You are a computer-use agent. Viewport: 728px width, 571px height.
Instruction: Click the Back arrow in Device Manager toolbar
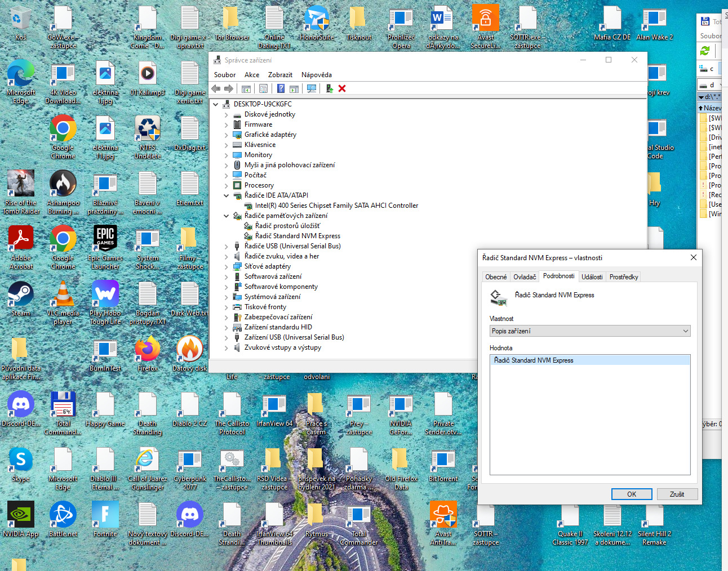point(216,88)
